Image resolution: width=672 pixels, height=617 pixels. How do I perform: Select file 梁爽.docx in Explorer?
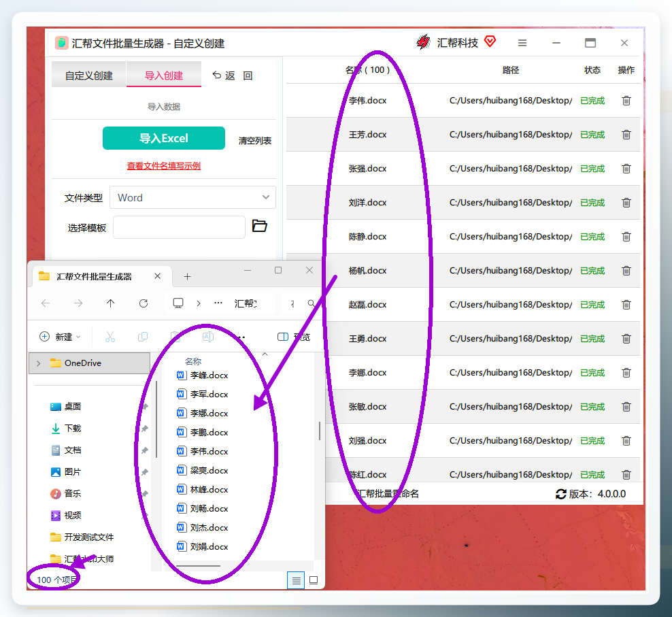202,471
